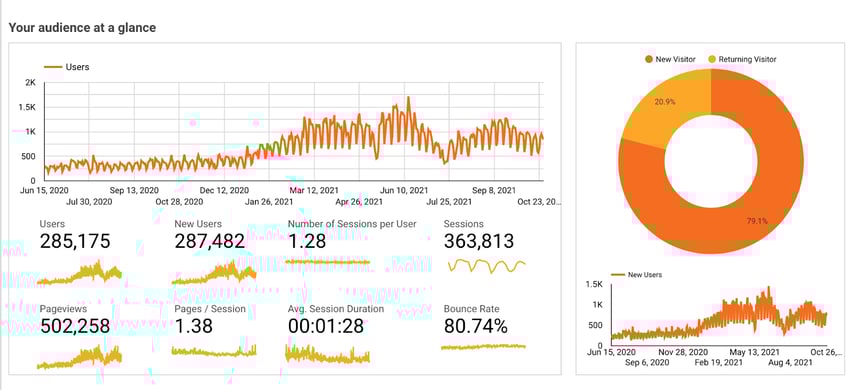850x390 pixels.
Task: Click the Users sparkline under 285,175
Action: coord(80,273)
